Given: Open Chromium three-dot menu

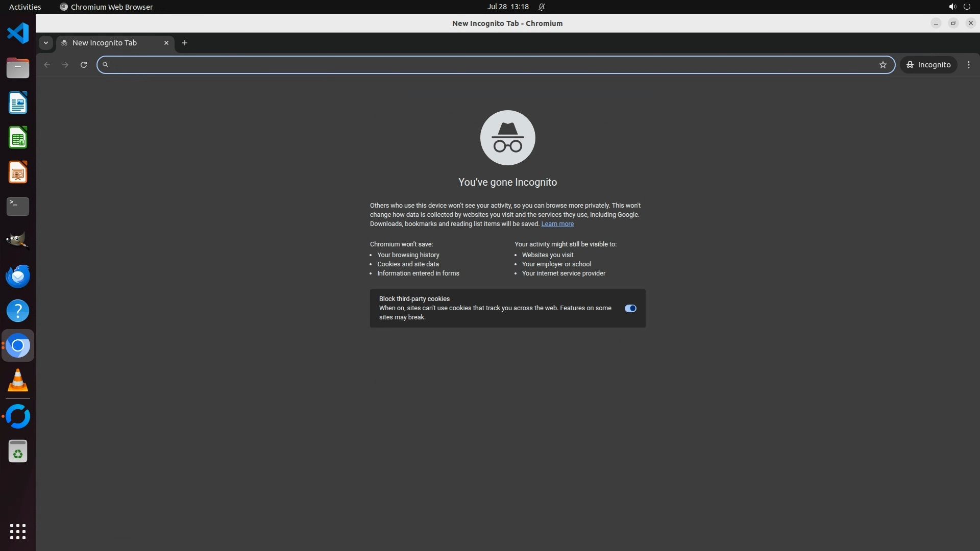Looking at the screenshot, I should pos(969,65).
